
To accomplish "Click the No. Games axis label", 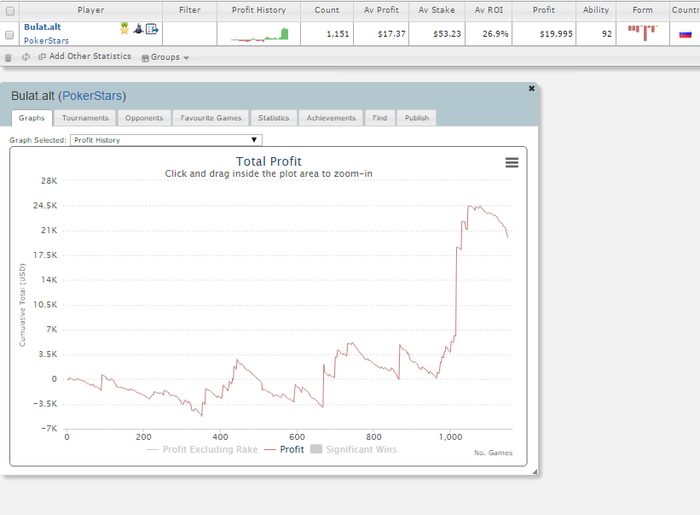I will click(x=493, y=453).
